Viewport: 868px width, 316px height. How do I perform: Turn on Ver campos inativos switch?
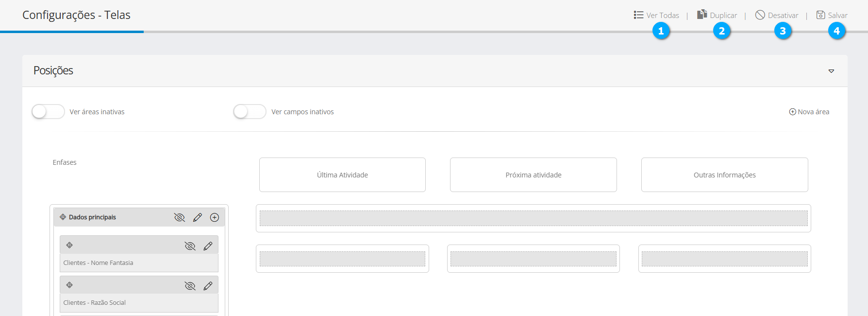[x=250, y=112]
